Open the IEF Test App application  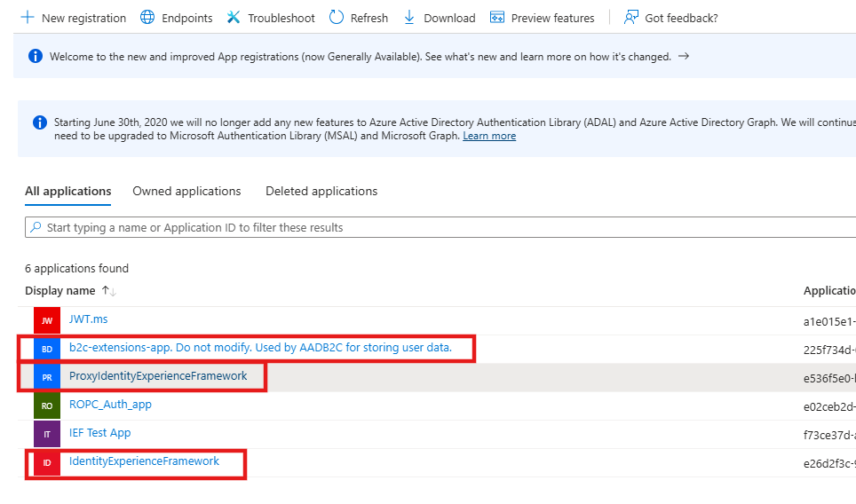pyautogui.click(x=100, y=432)
